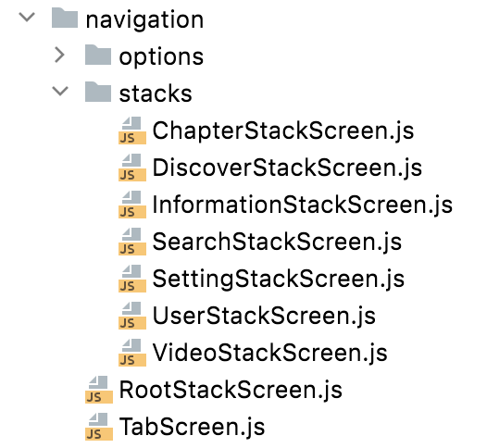
Task: Open RootStackScreen.js file name
Action: (231, 390)
